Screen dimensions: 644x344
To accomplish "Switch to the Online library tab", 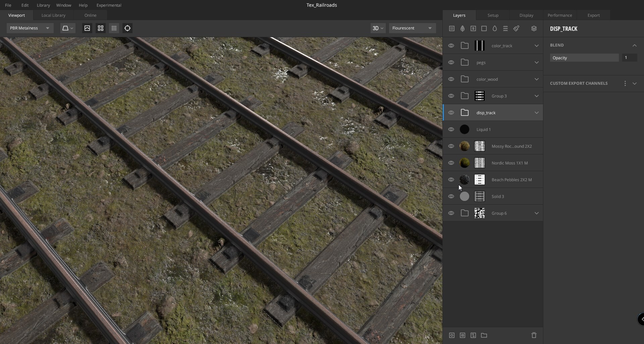I will click(90, 15).
